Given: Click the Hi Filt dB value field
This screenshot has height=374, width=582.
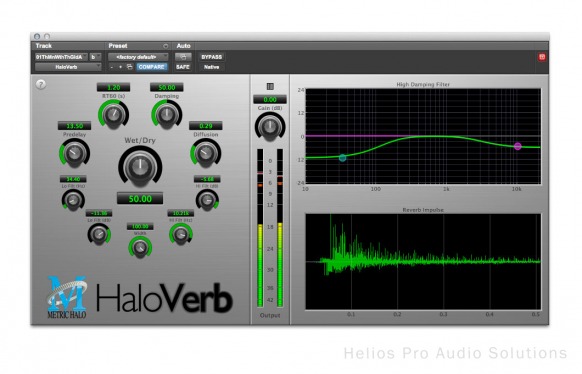Looking at the screenshot, I should click(x=207, y=179).
